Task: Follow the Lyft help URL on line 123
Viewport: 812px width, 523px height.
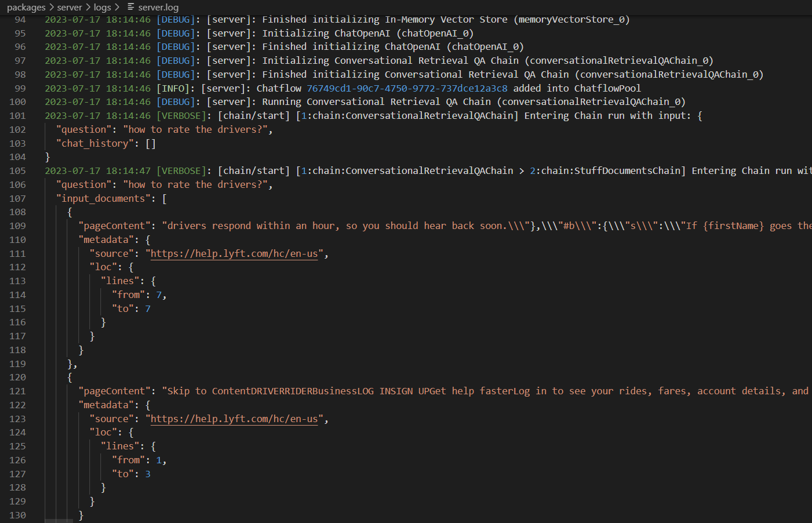Action: coord(234,419)
